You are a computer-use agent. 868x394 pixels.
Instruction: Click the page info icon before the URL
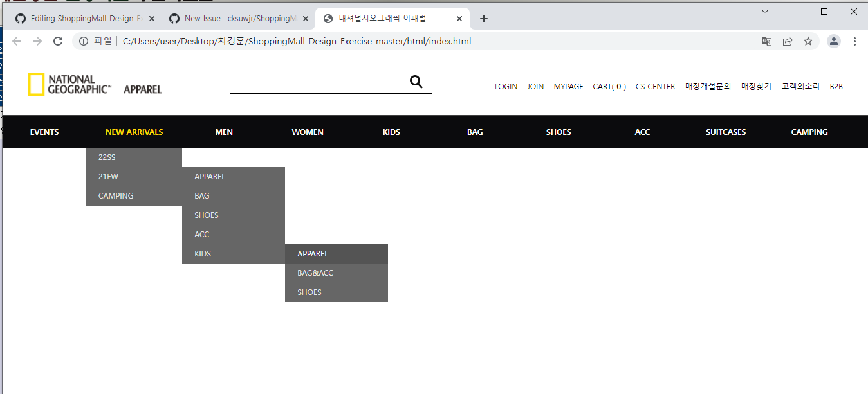(x=84, y=40)
